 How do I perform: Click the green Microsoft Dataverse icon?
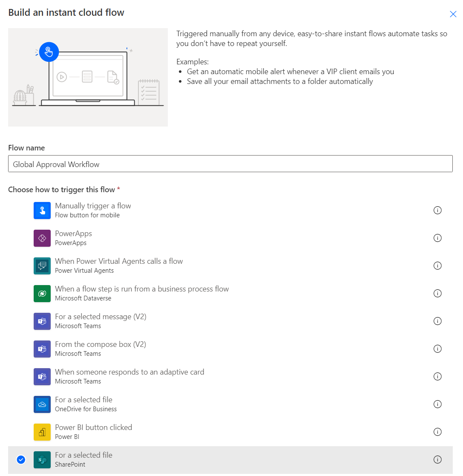point(42,294)
